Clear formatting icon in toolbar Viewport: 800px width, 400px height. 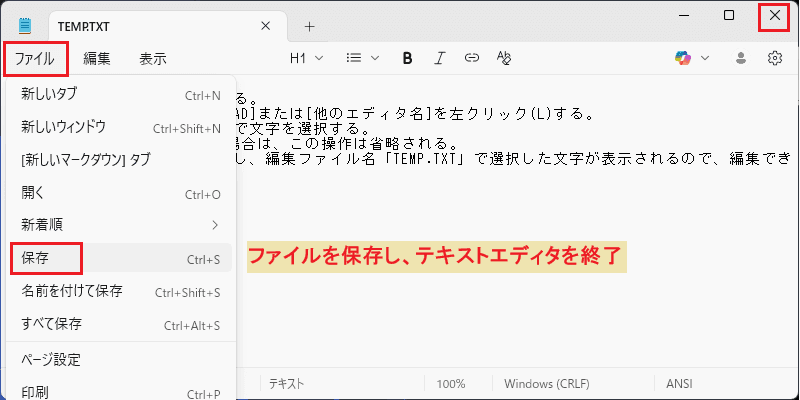[504, 58]
